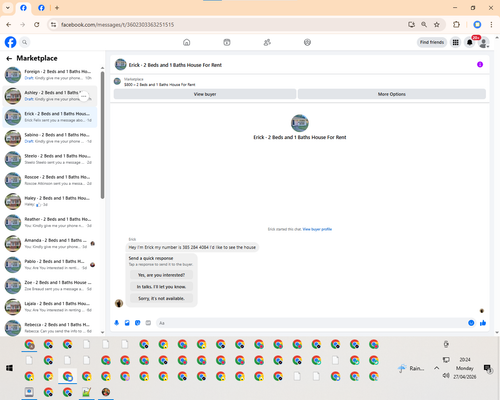Screen dimensions: 500x400
Task: Open Foreign conversation in Marketplace list
Action: 50,75
